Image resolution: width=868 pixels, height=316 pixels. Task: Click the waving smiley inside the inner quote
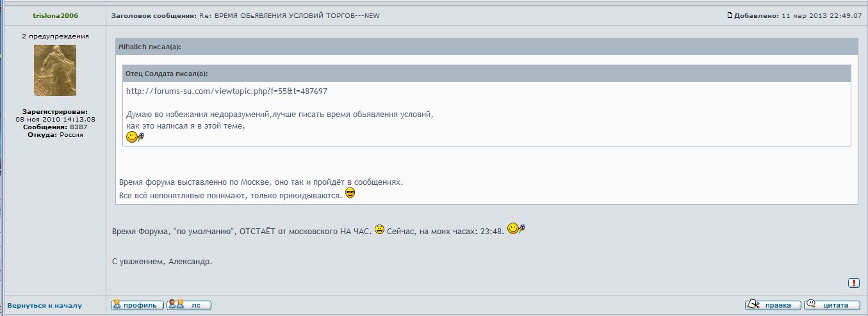click(x=135, y=137)
